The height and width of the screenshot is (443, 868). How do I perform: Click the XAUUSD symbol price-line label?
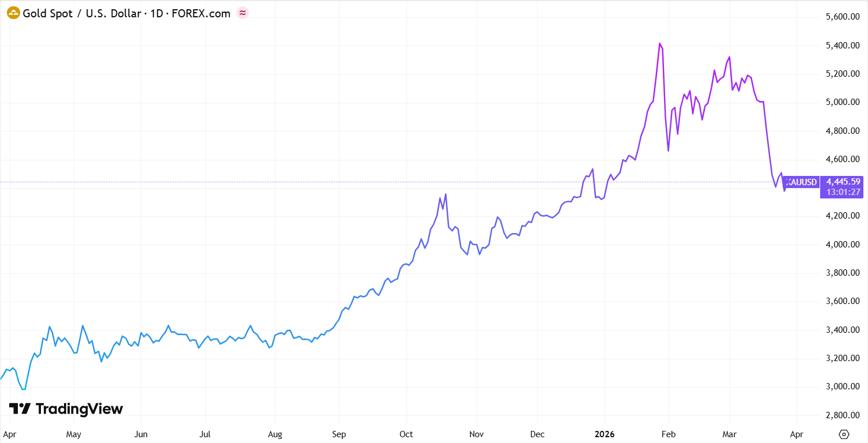pos(803,182)
